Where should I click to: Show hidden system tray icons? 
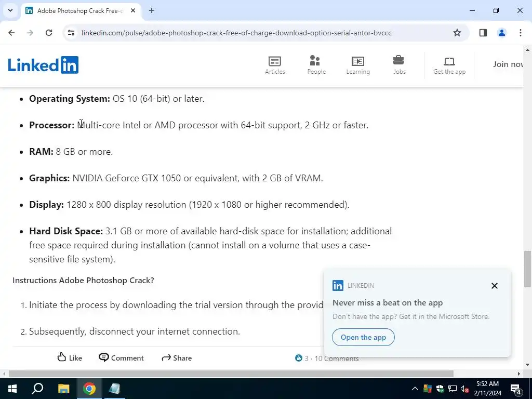point(415,389)
